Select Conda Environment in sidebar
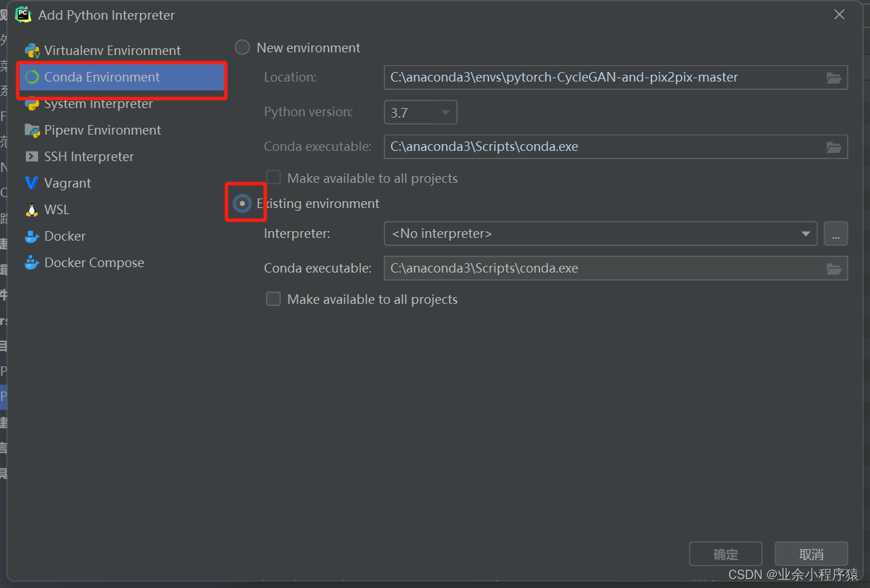This screenshot has width=870, height=588. click(122, 77)
